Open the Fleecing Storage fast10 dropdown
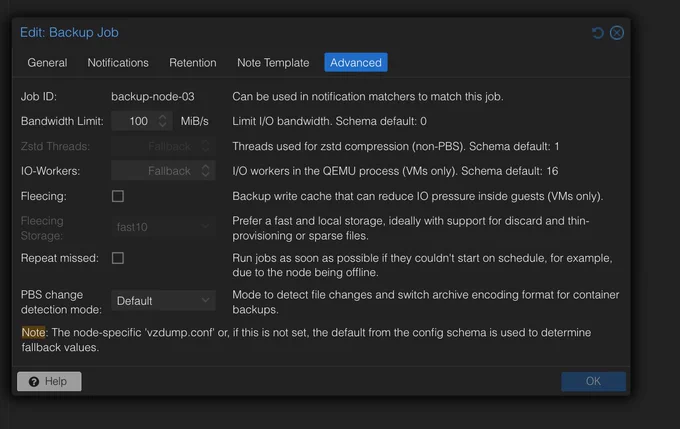The height and width of the screenshot is (429, 680). [163, 227]
